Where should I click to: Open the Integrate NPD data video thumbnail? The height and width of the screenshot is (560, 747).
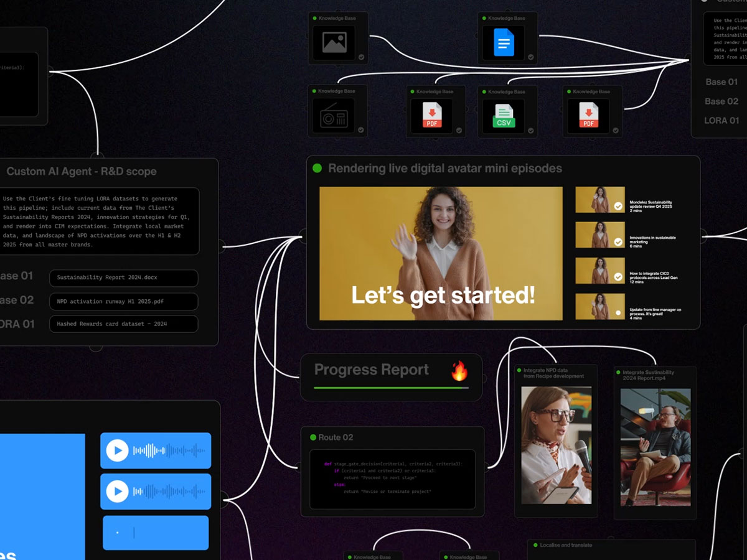tap(556, 445)
